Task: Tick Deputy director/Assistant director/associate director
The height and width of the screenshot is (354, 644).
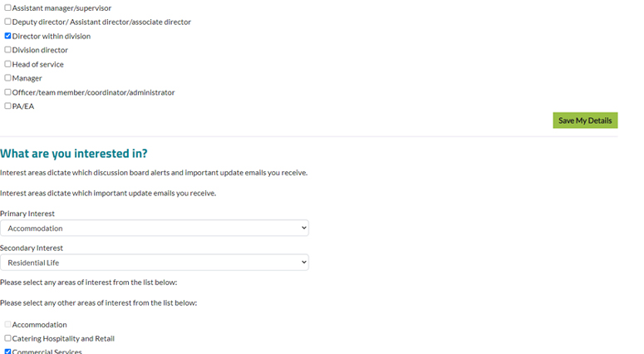Action: point(7,22)
